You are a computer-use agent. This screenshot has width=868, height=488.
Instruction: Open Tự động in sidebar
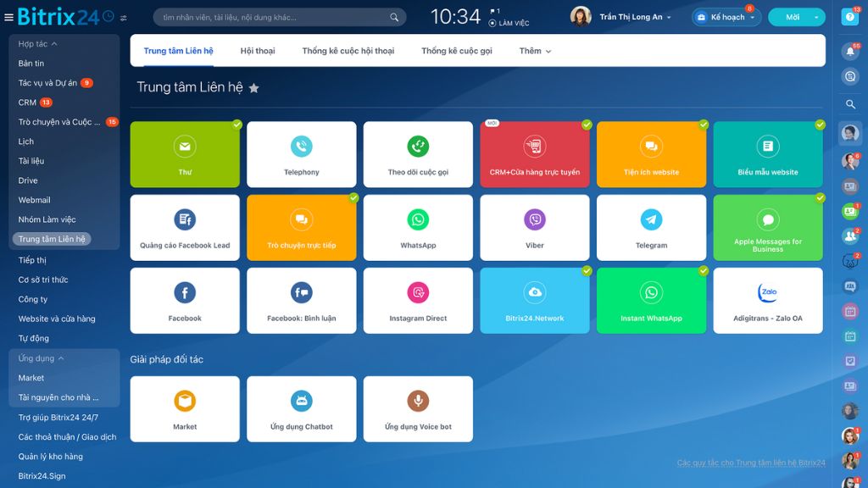coord(33,338)
